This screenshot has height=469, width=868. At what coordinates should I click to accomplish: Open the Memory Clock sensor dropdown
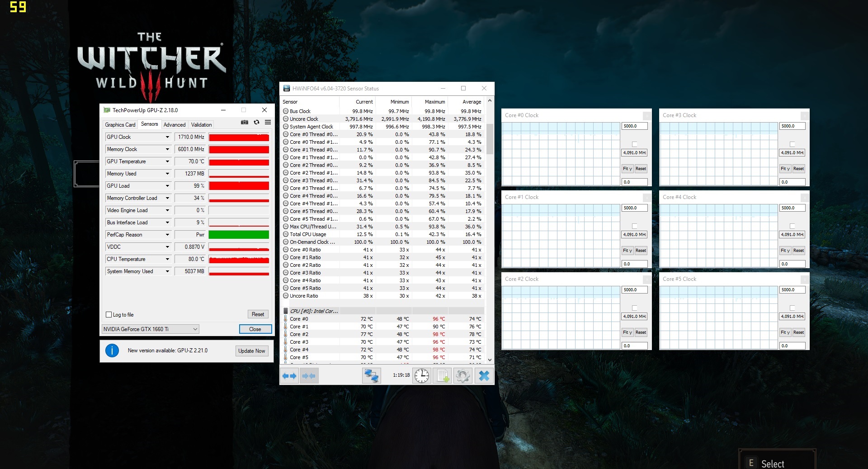pos(167,149)
